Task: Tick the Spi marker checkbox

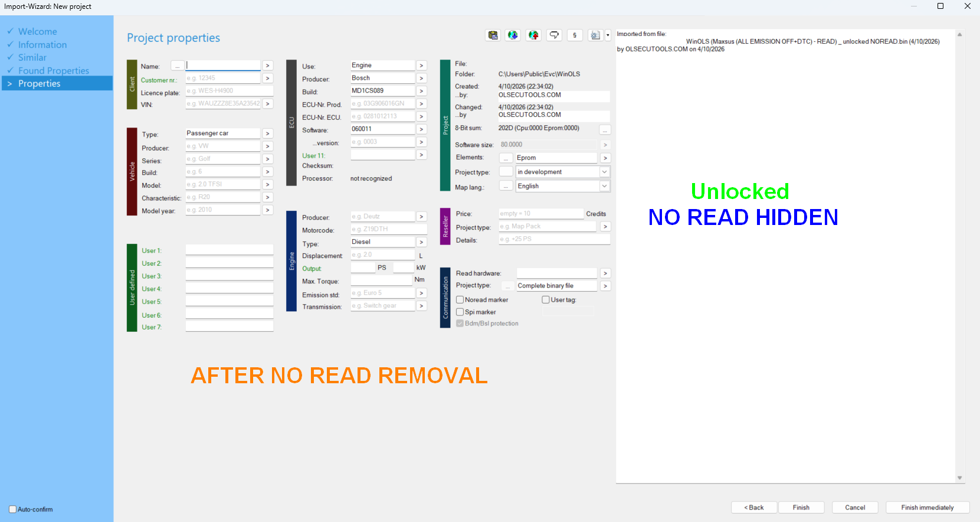Action: click(460, 312)
